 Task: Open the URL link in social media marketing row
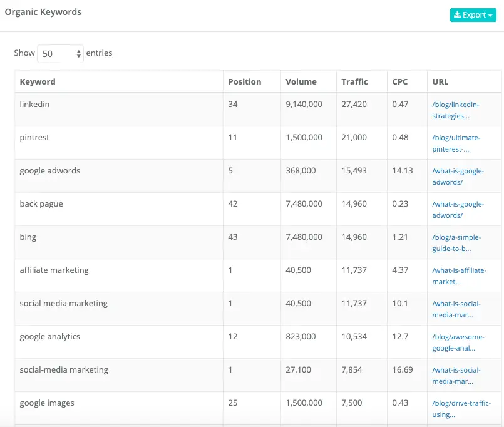(456, 309)
